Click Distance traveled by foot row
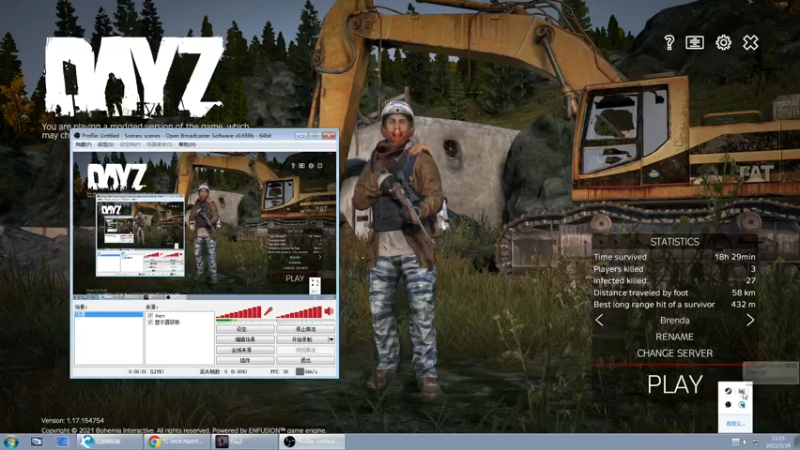 674,293
